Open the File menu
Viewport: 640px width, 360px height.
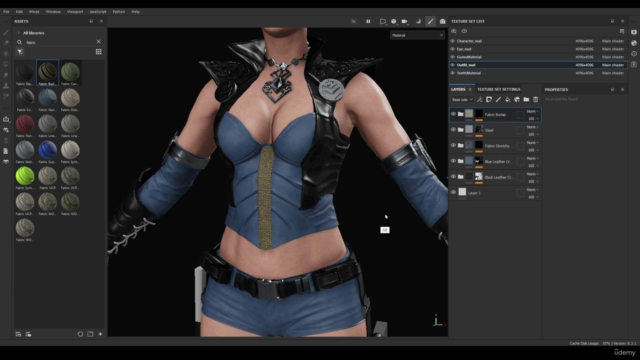[6, 12]
